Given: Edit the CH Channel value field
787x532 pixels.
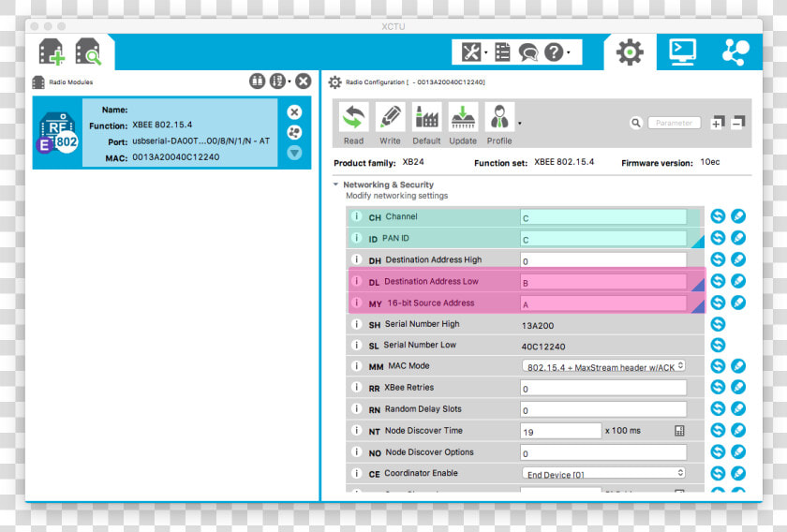Looking at the screenshot, I should (x=603, y=217).
